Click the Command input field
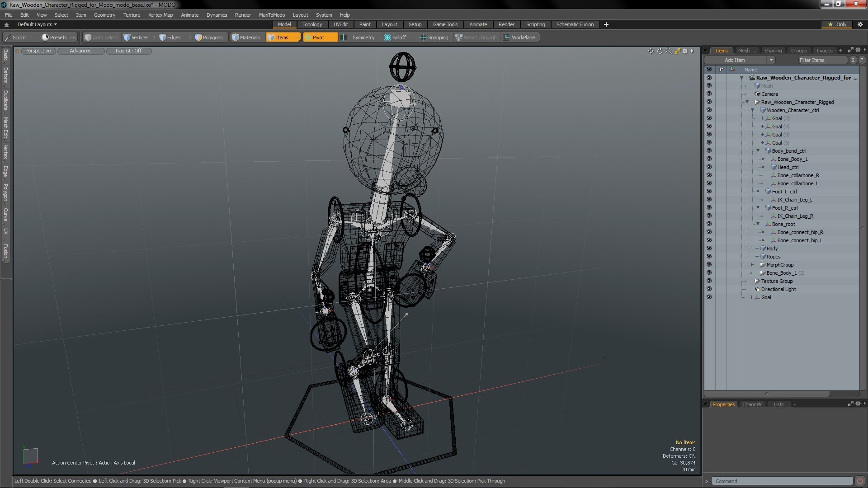Screen dimensions: 868x488 pyautogui.click(x=782, y=481)
